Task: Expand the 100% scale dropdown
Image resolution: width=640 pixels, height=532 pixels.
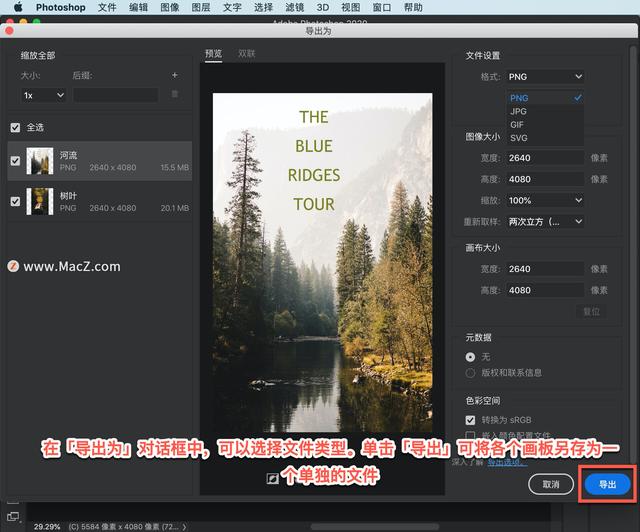Action: [545, 201]
